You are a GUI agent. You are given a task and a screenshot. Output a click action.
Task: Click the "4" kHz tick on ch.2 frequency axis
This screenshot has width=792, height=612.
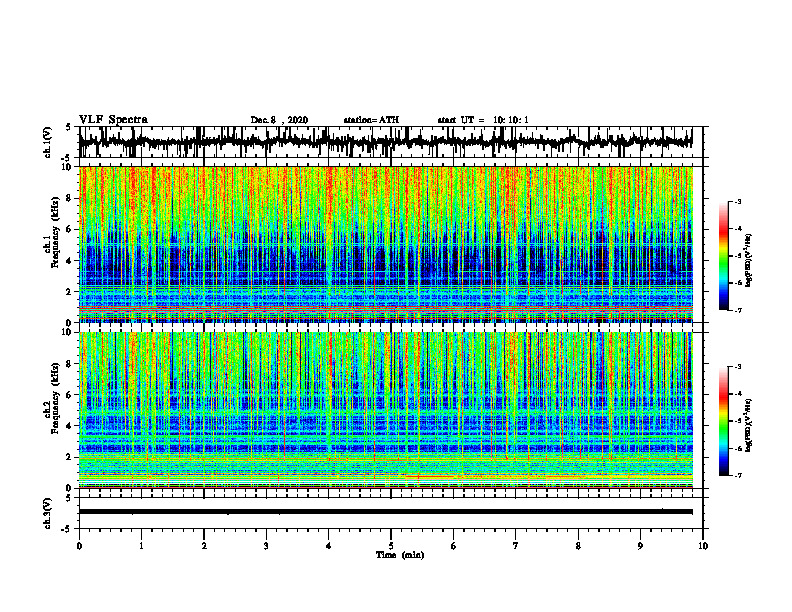pyautogui.click(x=70, y=426)
